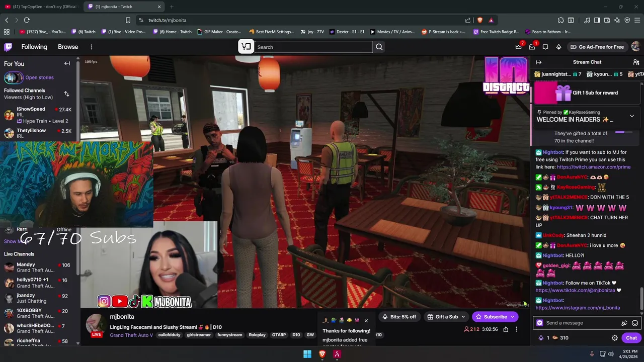The image size is (644, 362).
Task: Open the instagram.com/mj_bonita link
Action: coord(578,308)
